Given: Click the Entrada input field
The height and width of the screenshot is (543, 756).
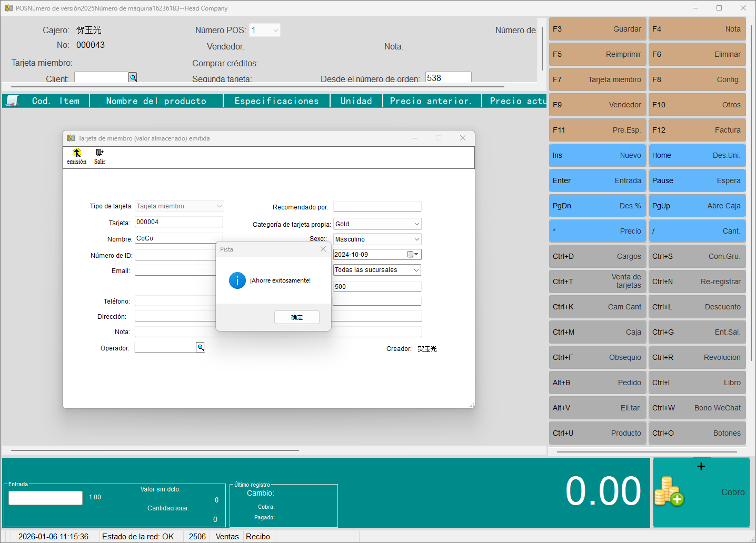Looking at the screenshot, I should 46,498.
